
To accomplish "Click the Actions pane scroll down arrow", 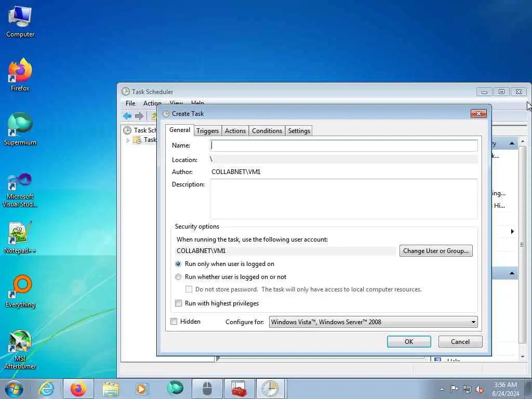I will [x=523, y=357].
